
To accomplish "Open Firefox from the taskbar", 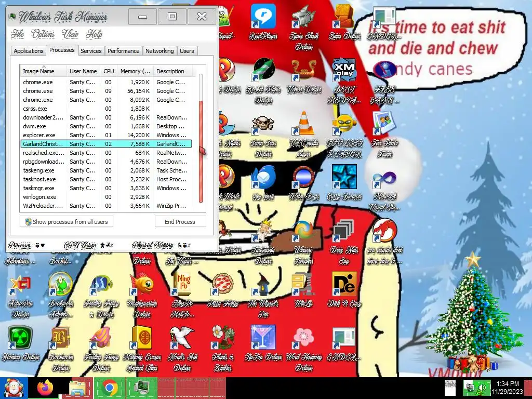I will tap(46, 388).
